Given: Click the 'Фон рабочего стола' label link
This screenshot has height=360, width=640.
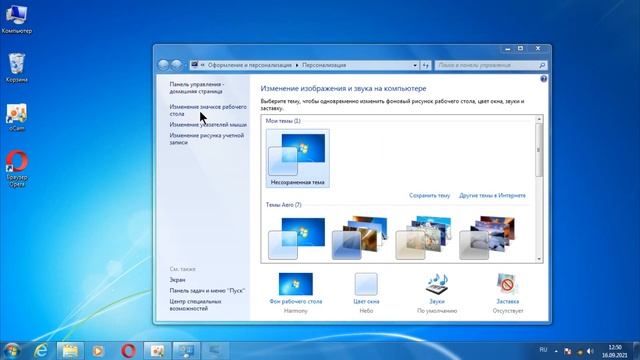Looking at the screenshot, I should coord(296,301).
